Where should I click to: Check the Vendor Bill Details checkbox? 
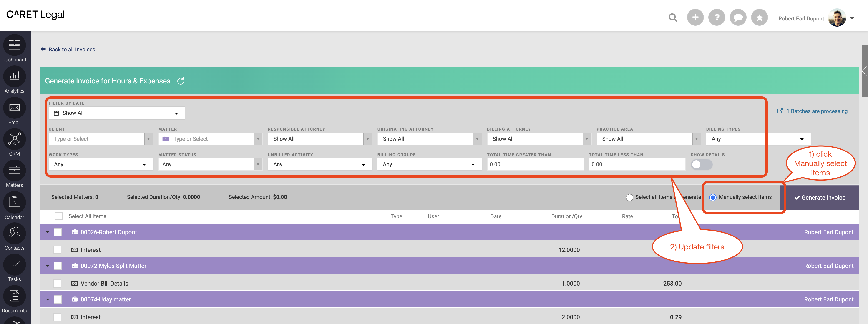tap(57, 284)
